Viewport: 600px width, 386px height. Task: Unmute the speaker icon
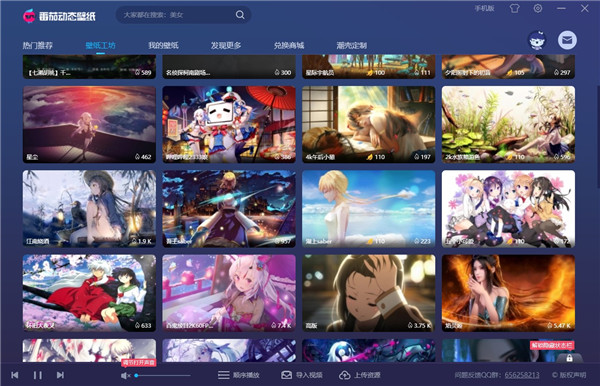coord(125,376)
